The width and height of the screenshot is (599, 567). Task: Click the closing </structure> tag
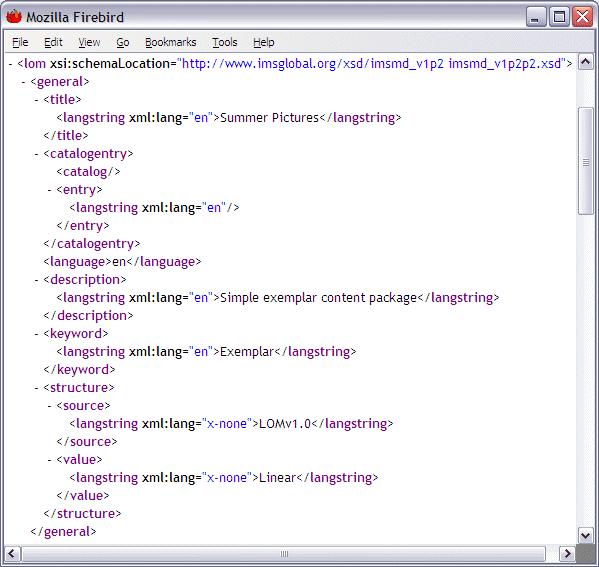(82, 514)
